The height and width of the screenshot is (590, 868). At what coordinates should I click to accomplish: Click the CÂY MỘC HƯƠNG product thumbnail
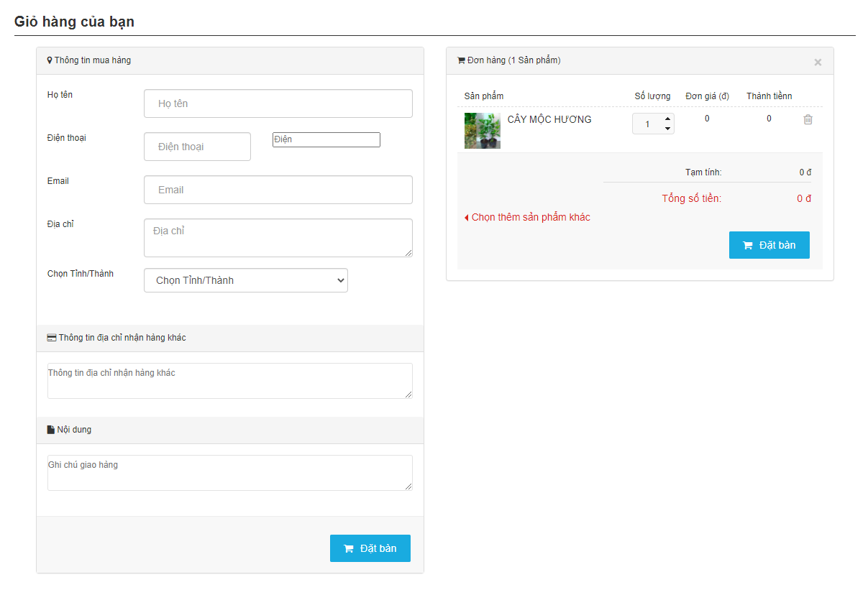[x=482, y=131]
